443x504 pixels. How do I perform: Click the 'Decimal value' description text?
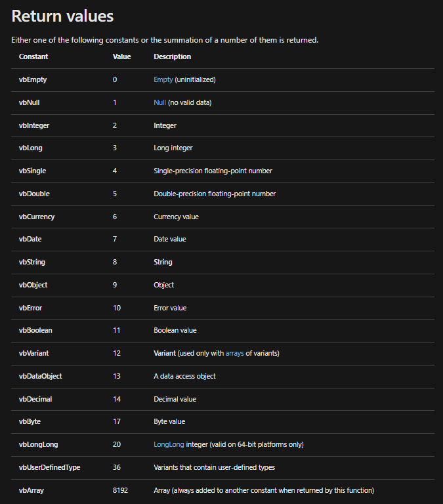[175, 399]
